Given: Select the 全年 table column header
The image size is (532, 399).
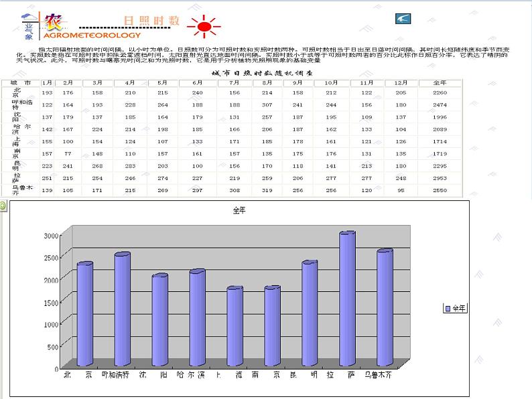Looking at the screenshot, I should coord(440,82).
